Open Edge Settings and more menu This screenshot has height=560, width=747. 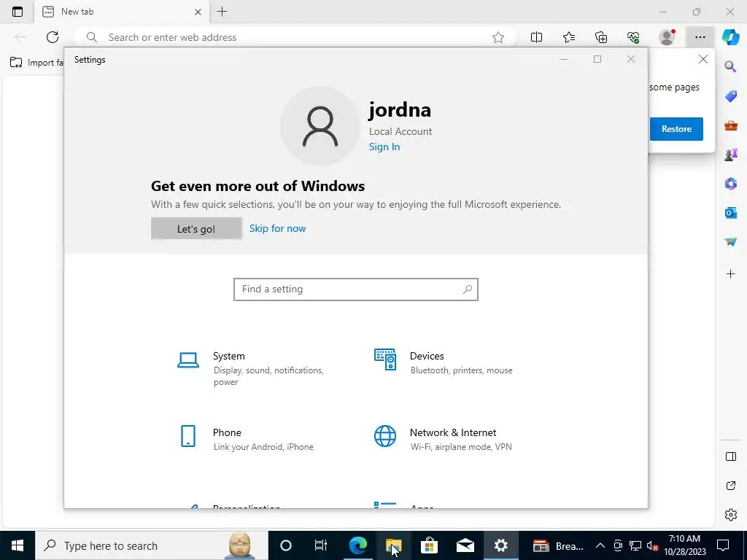700,37
